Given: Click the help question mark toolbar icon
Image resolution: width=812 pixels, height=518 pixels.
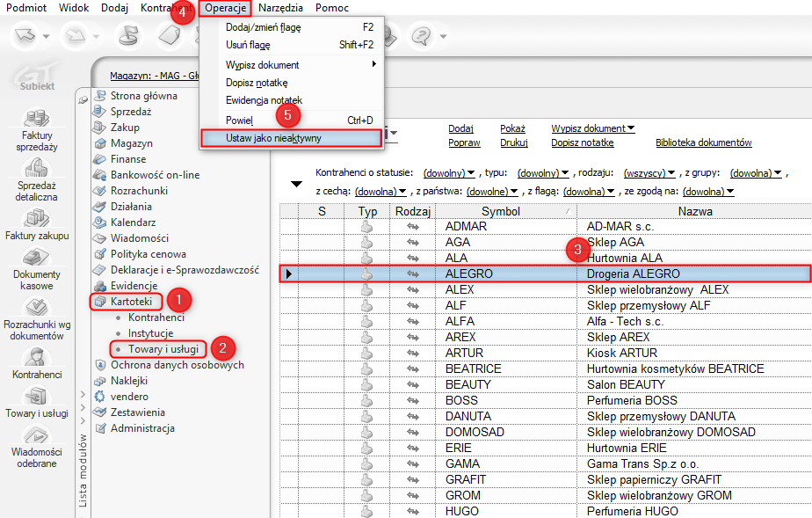Looking at the screenshot, I should pyautogui.click(x=422, y=36).
